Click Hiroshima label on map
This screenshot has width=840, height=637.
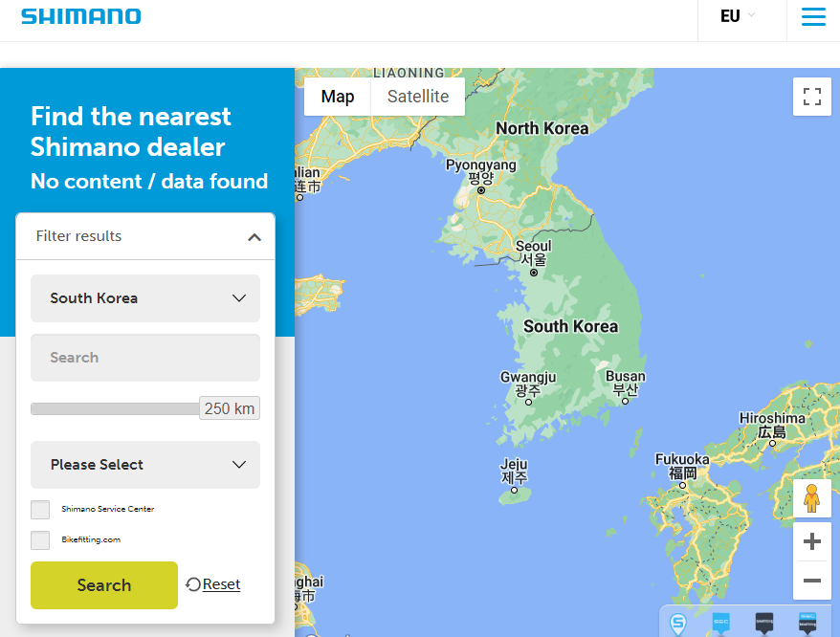pyautogui.click(x=772, y=425)
